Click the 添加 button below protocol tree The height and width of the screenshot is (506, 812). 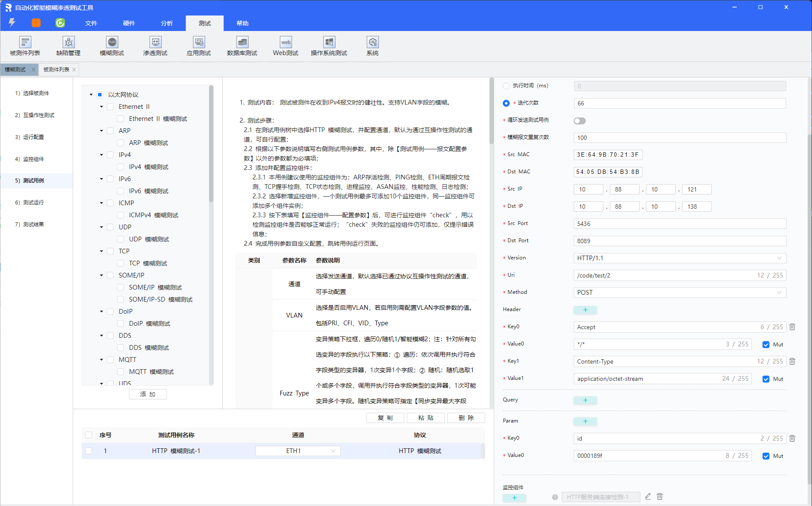(x=148, y=394)
